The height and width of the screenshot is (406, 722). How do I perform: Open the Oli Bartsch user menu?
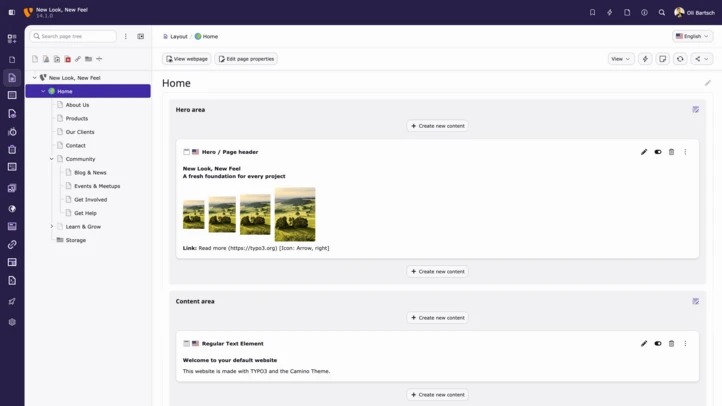click(x=694, y=12)
